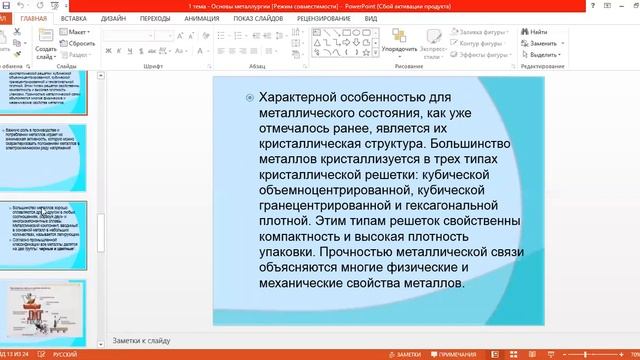Open PowerPoint help question mark
The height and width of the screenshot is (360, 640).
(x=593, y=6)
